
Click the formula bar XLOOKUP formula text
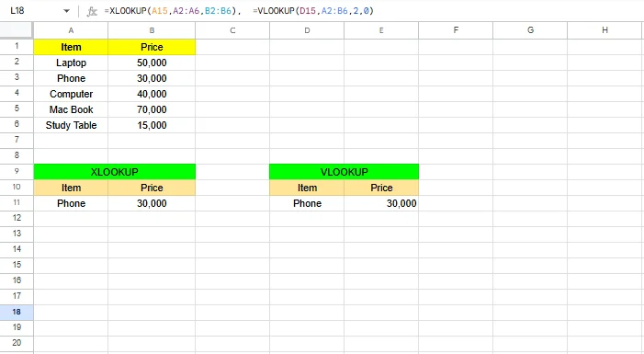tap(173, 11)
